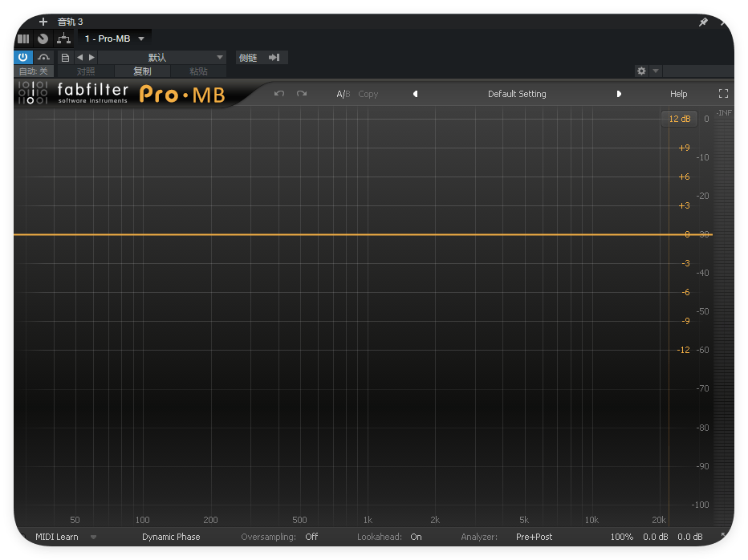
Task: Click the Oversampling: label
Action: (269, 537)
